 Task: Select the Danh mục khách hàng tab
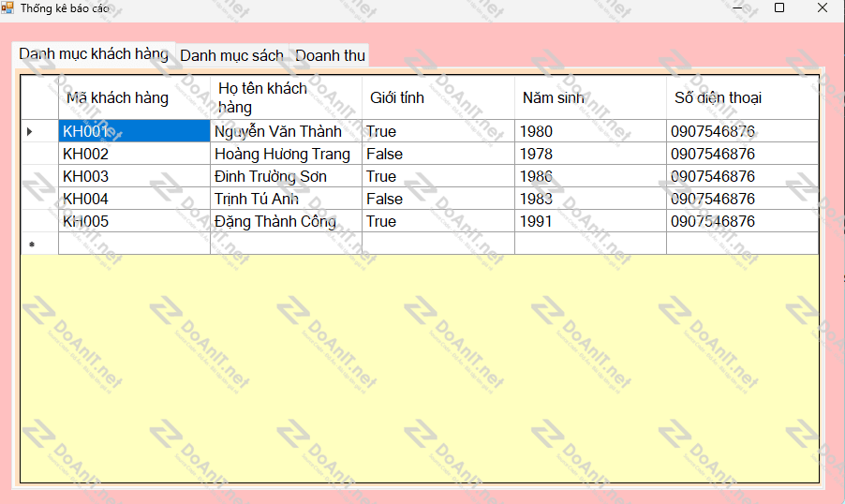[94, 53]
